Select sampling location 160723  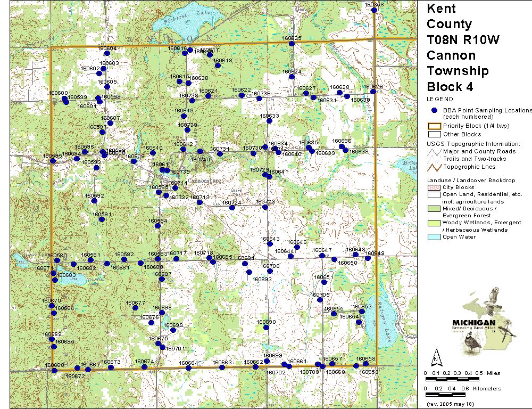(x=265, y=207)
